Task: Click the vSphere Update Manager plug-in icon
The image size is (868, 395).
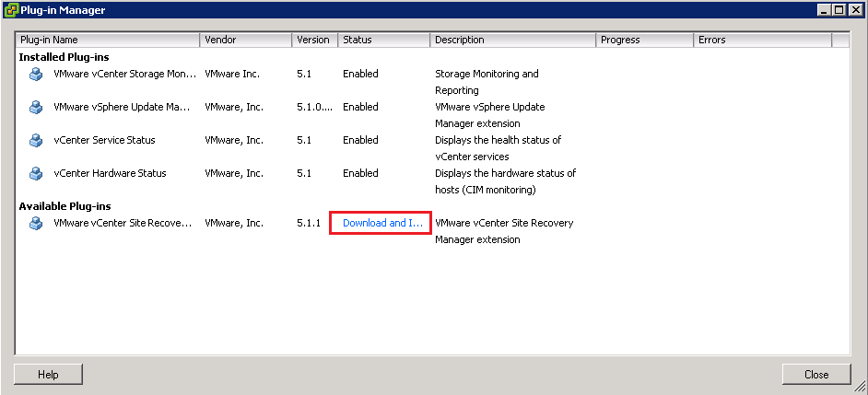Action: coord(36,107)
